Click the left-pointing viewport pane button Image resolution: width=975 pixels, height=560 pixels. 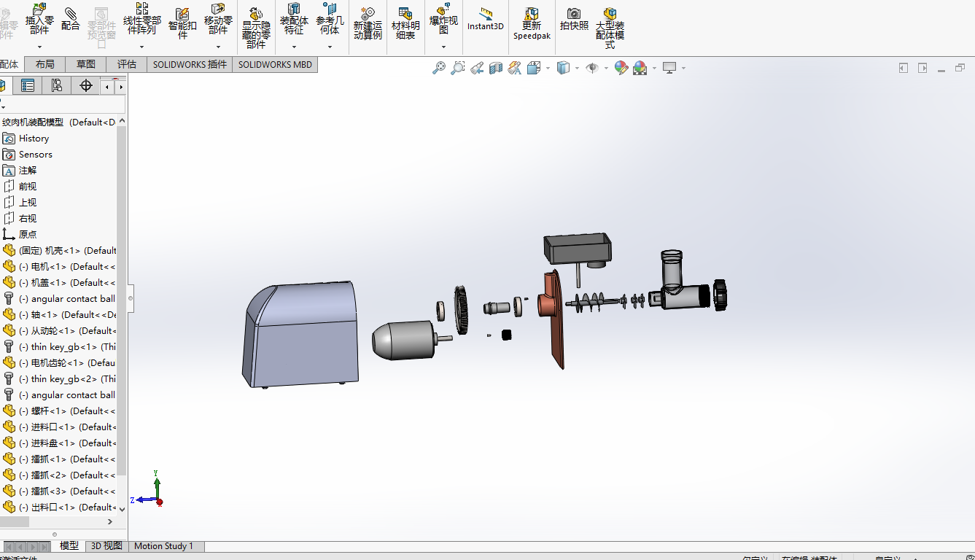pyautogui.click(x=904, y=68)
